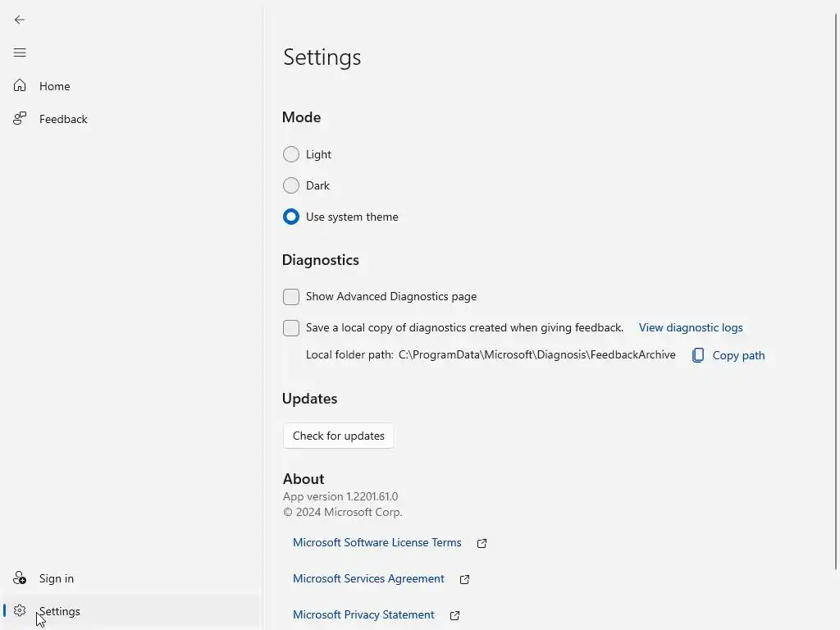The height and width of the screenshot is (630, 840).
Task: Enable Show Advanced Diagnostics page checkbox
Action: point(291,296)
